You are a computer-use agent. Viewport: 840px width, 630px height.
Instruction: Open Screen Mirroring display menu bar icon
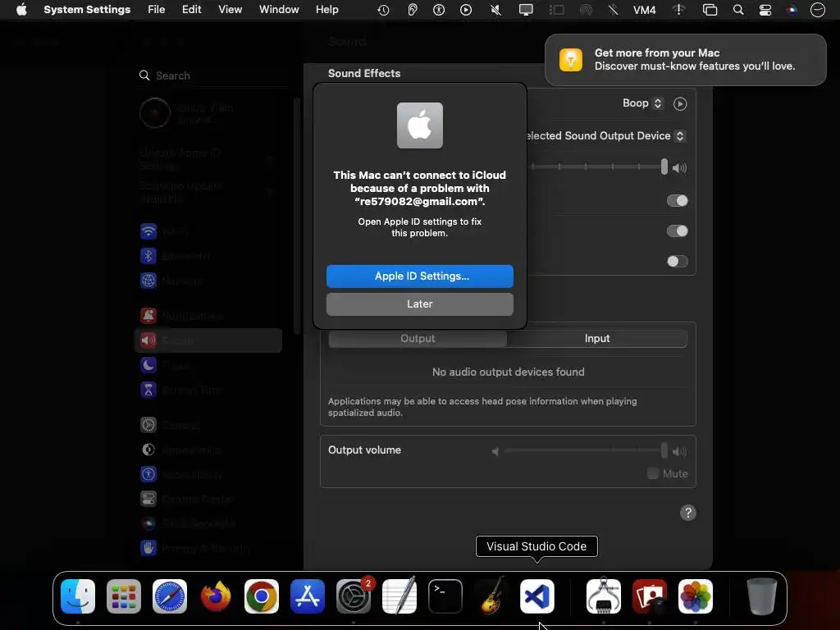[526, 10]
